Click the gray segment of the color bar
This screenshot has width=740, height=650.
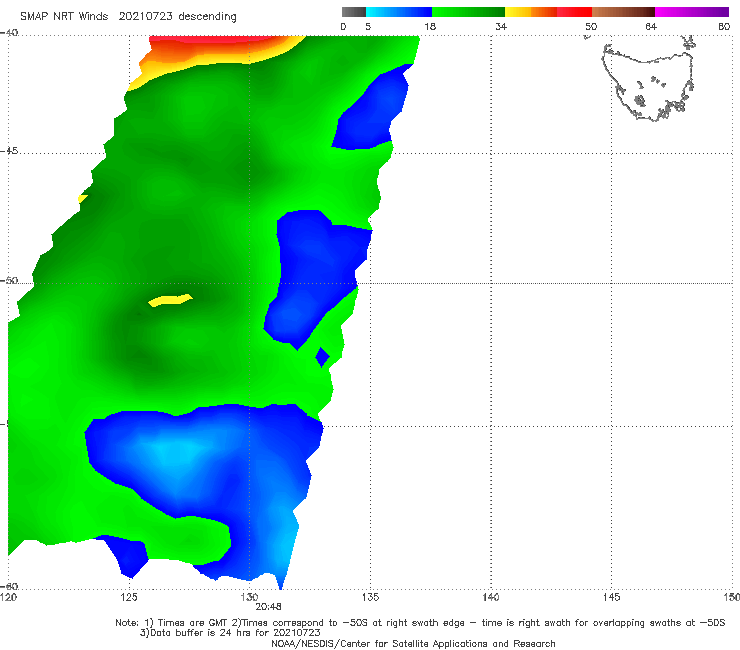pyautogui.click(x=354, y=12)
